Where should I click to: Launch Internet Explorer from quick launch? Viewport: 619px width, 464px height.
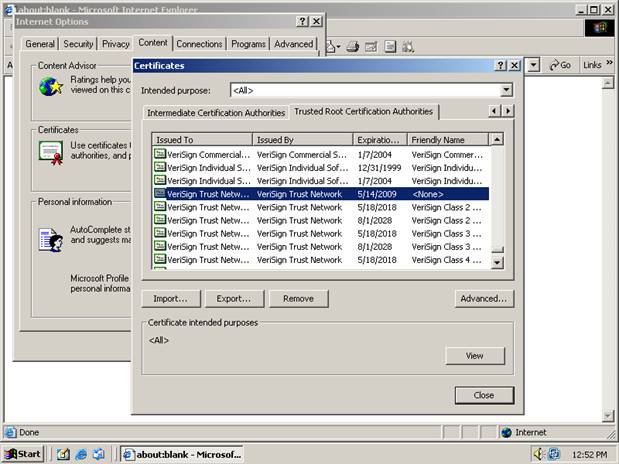pyautogui.click(x=81, y=455)
